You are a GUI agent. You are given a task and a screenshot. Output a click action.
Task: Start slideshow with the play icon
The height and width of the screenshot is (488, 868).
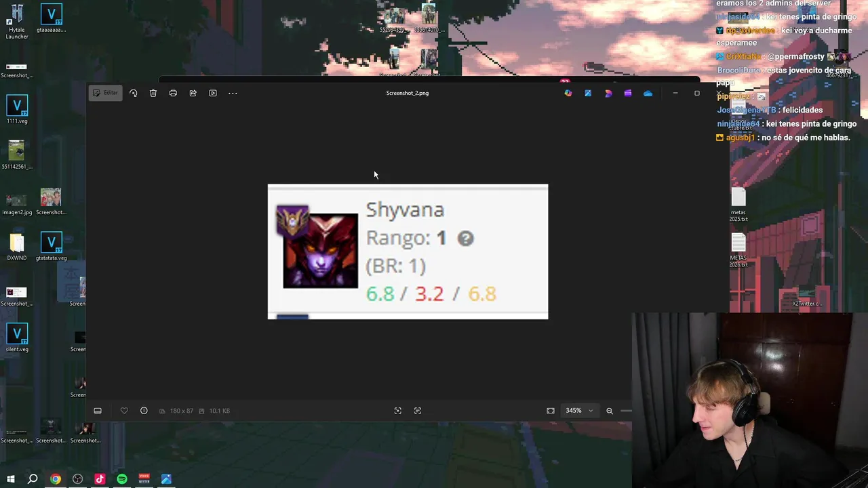(x=213, y=93)
